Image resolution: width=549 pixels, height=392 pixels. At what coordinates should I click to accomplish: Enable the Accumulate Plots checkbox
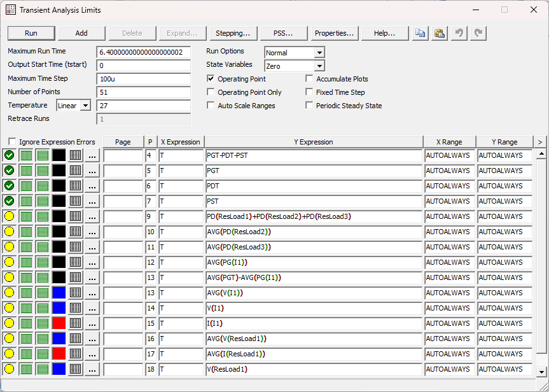coord(310,79)
